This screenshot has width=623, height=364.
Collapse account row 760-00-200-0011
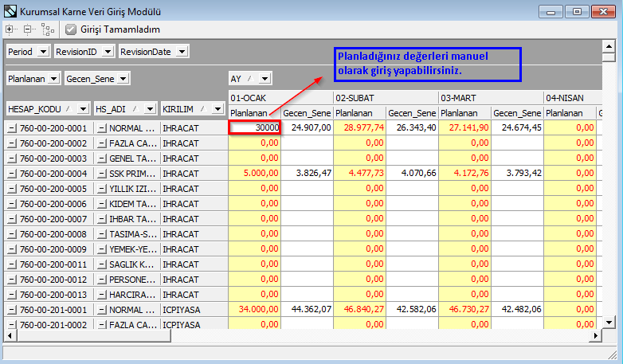tap(12, 264)
